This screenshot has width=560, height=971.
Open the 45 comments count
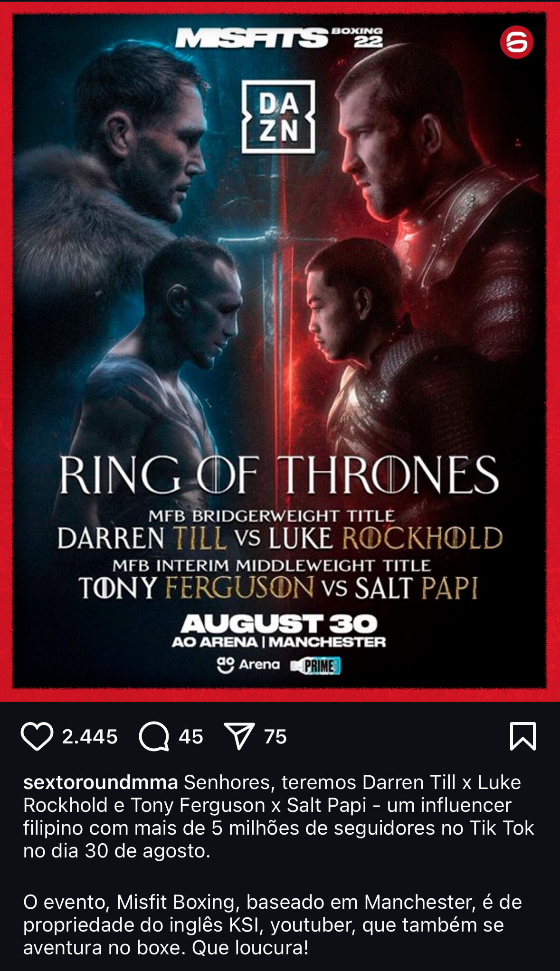pyautogui.click(x=191, y=737)
